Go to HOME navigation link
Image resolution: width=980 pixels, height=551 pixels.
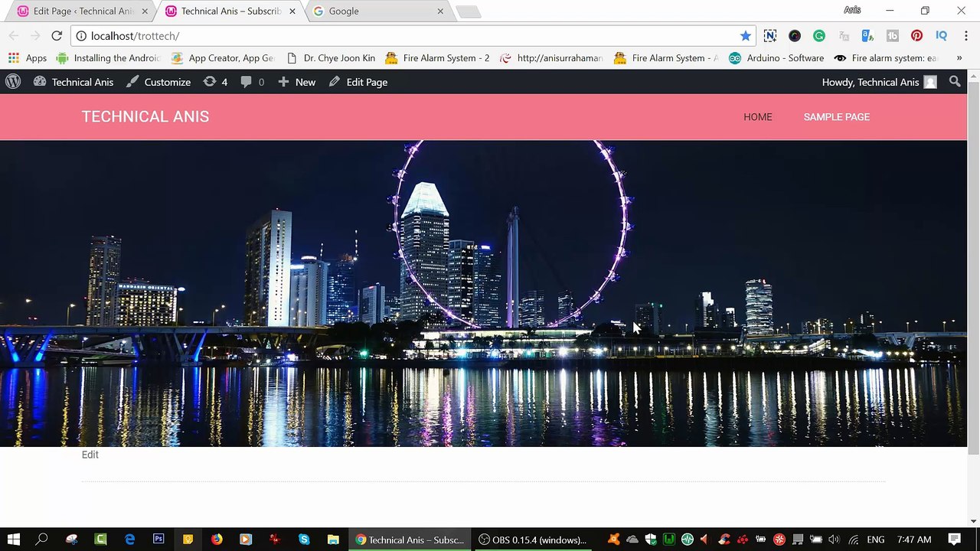(x=758, y=117)
